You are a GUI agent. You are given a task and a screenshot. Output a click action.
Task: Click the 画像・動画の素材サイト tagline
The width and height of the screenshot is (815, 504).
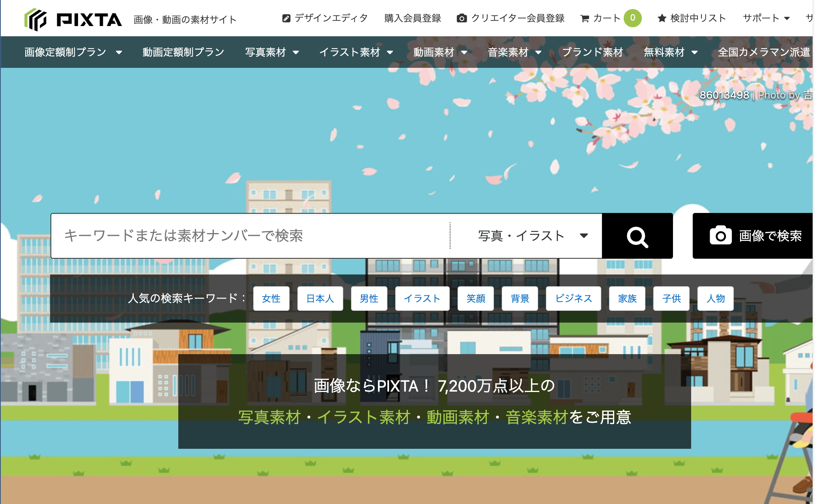pos(185,19)
